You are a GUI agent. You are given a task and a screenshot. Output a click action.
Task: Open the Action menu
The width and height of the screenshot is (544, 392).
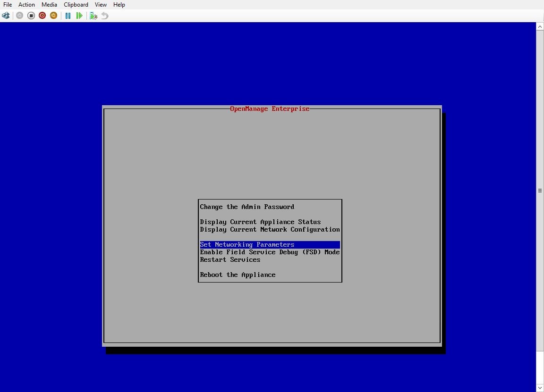[x=26, y=5]
